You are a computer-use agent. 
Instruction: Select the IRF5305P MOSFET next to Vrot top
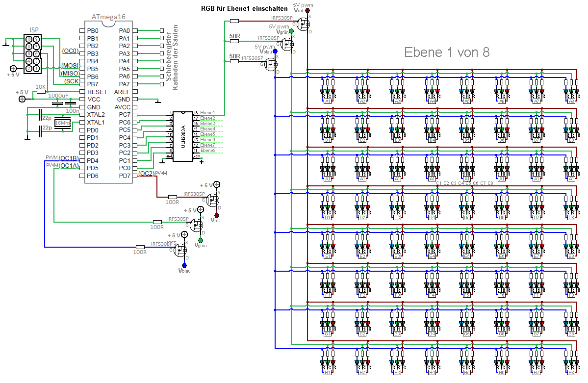[303, 25]
